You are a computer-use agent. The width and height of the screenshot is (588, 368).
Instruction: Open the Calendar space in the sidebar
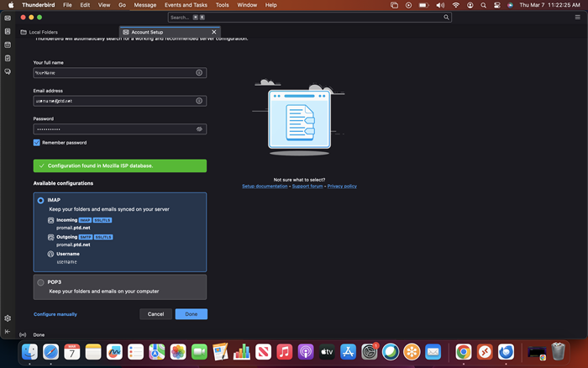8,45
